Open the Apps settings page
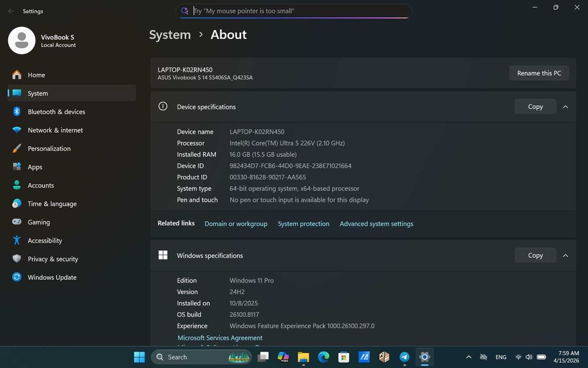 tap(72, 167)
